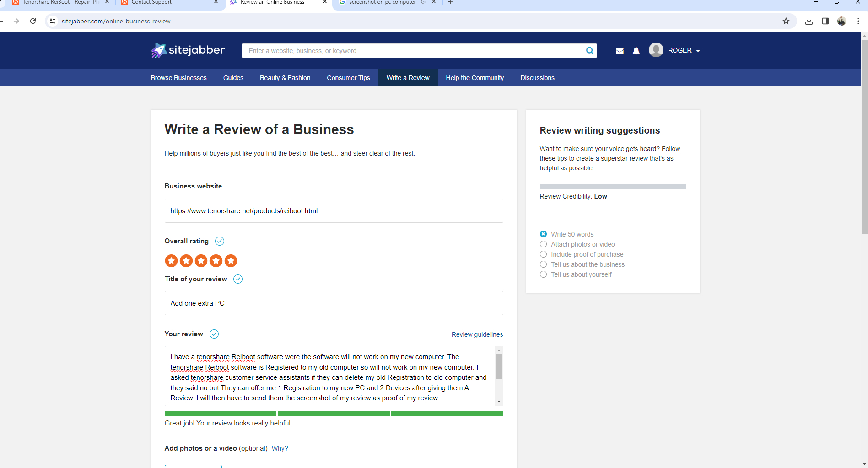
Task: Open the Chrome three-dot menu
Action: click(x=857, y=21)
